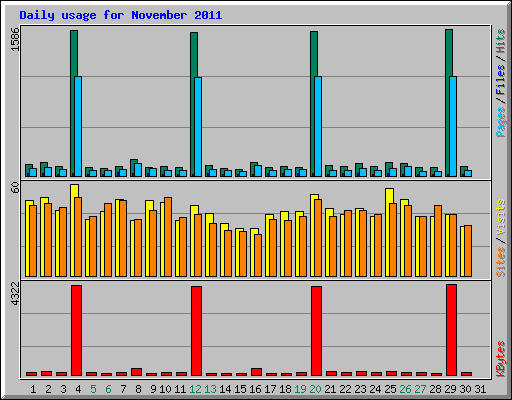Click the 60 visits axis value
The image size is (512, 400).
[x=15, y=188]
